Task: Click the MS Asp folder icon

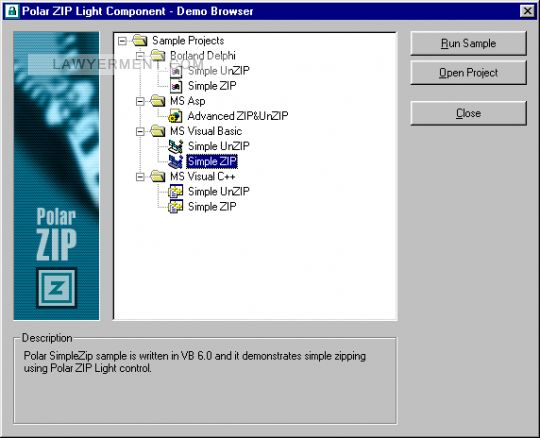Action: 158,101
